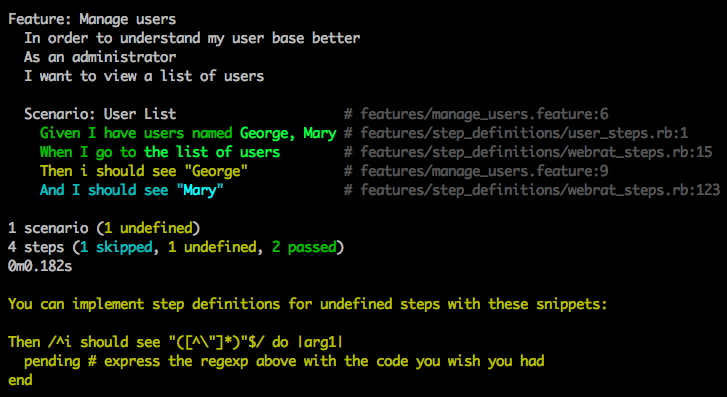Click the features/manage_users.feature:9 path
The height and width of the screenshot is (397, 727).
point(485,172)
